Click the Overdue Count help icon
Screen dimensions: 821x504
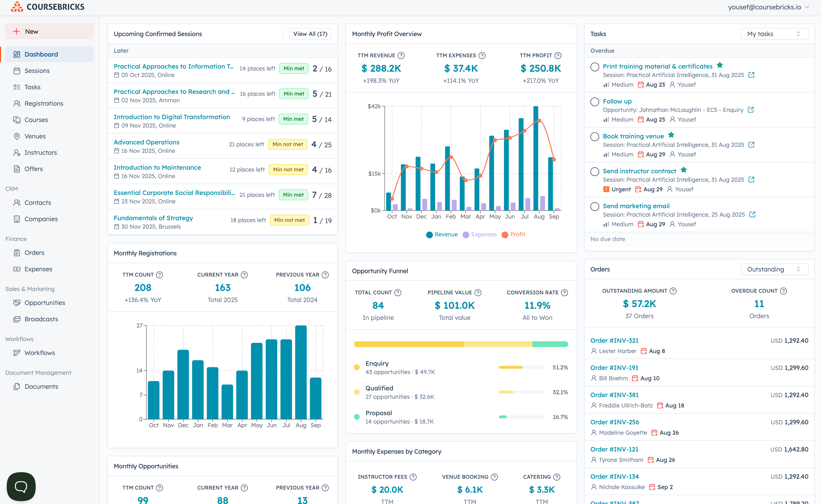point(783,291)
